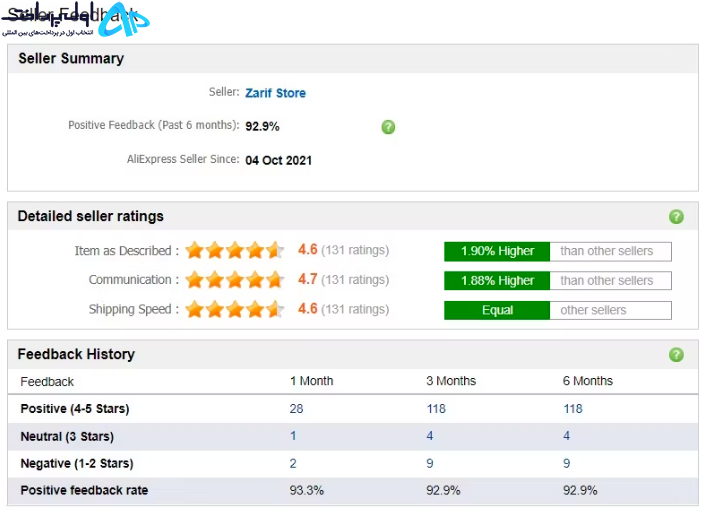
Task: Click the 92.9% value in Seller Summary
Action: 262,126
